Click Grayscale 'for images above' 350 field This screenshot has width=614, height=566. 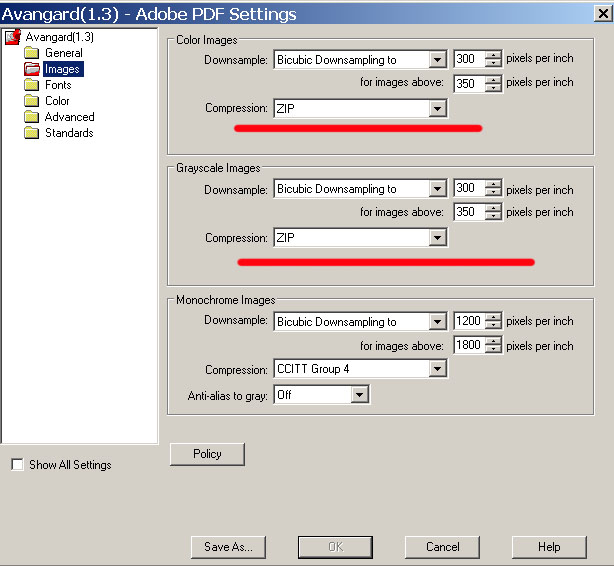click(469, 212)
